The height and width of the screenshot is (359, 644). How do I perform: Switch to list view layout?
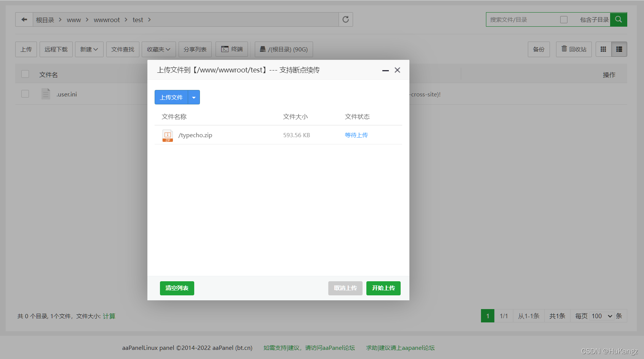[x=619, y=49]
